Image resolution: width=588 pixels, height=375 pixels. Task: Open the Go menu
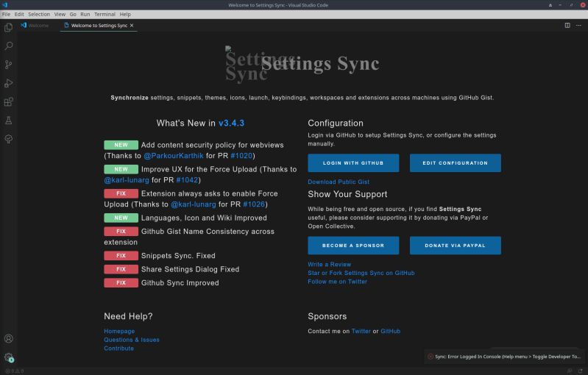[x=73, y=14]
